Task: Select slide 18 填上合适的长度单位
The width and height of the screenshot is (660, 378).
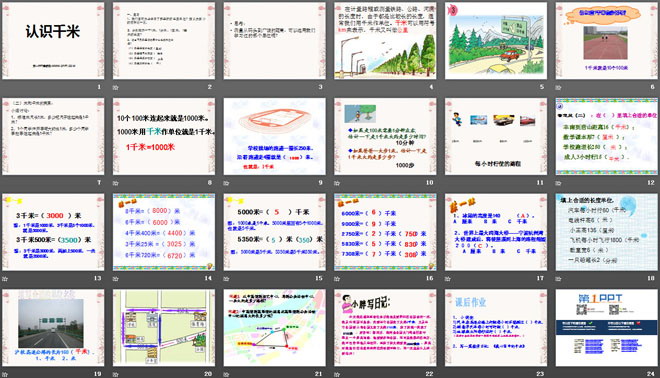Action: pyautogui.click(x=607, y=232)
